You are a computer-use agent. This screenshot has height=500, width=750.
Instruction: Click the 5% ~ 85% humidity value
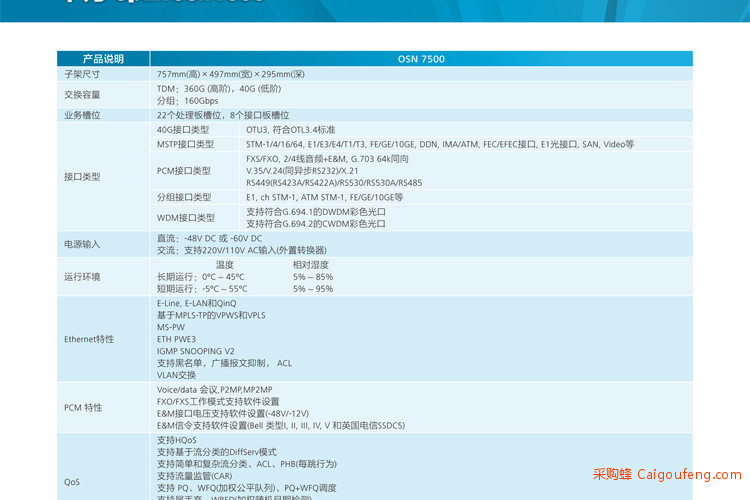pyautogui.click(x=313, y=277)
